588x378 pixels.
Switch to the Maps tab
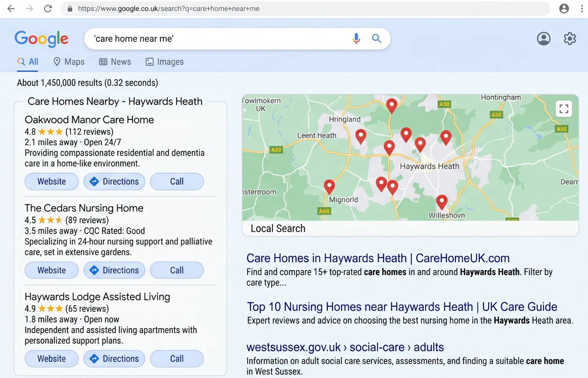tap(69, 62)
